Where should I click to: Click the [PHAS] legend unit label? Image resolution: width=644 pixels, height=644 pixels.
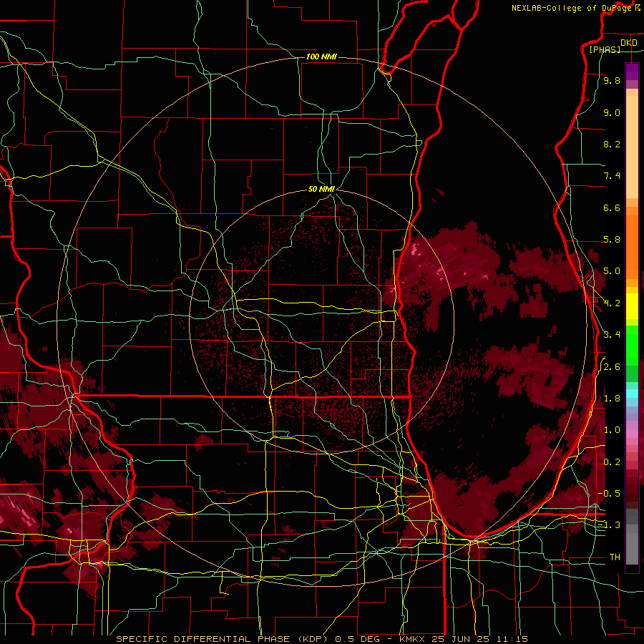pos(605,50)
